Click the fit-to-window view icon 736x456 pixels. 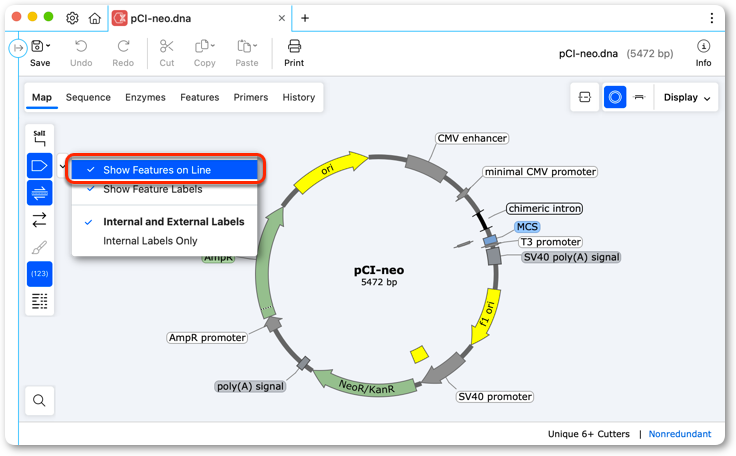(584, 97)
